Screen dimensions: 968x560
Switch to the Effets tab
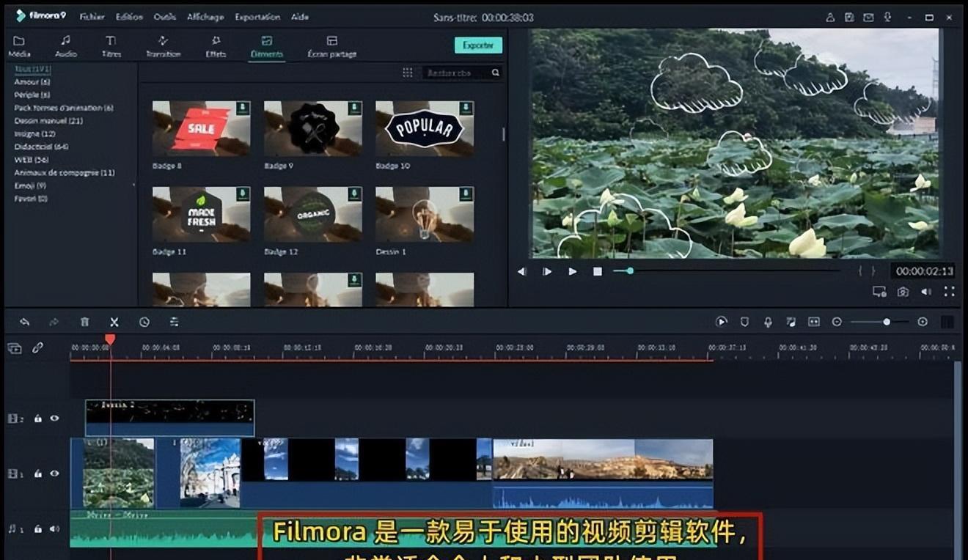[216, 46]
